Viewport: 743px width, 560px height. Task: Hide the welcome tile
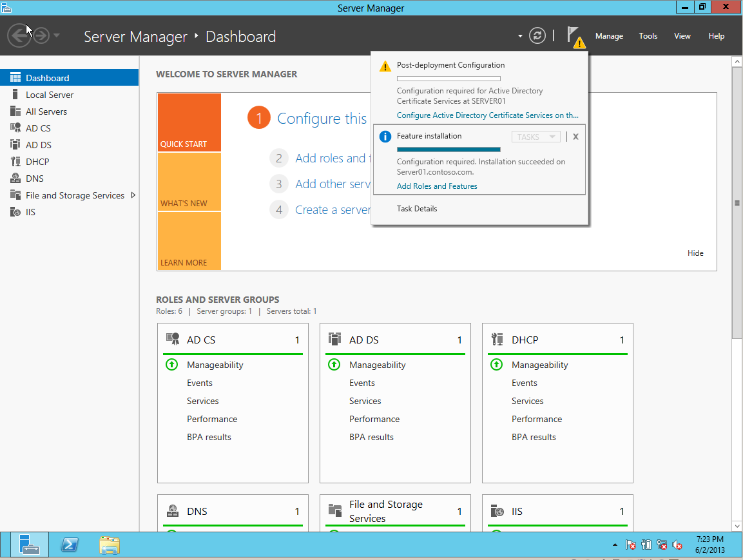(x=695, y=253)
